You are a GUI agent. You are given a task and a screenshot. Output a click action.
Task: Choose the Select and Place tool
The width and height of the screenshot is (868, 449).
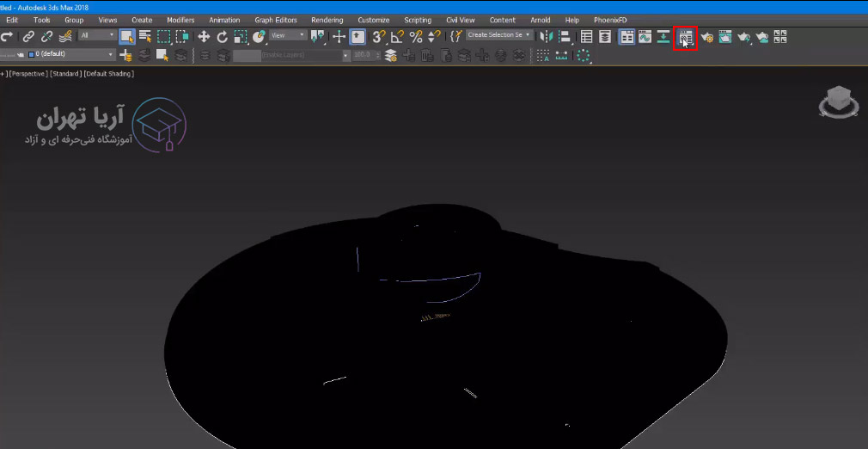point(259,37)
